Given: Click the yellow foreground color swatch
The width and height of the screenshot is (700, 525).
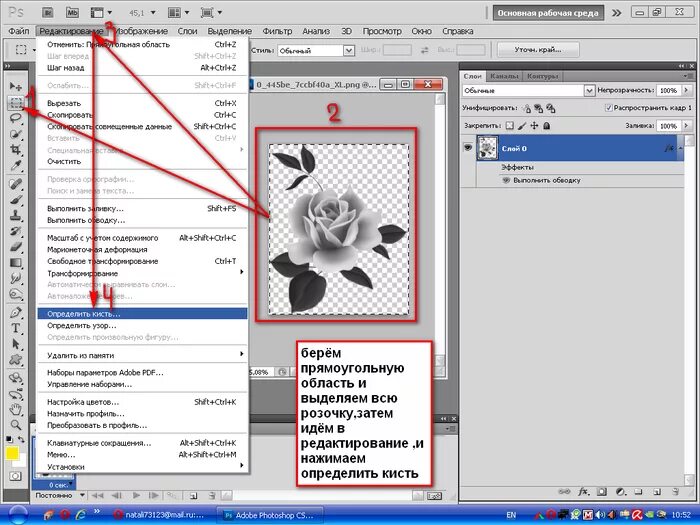Looking at the screenshot, I should tap(12, 453).
